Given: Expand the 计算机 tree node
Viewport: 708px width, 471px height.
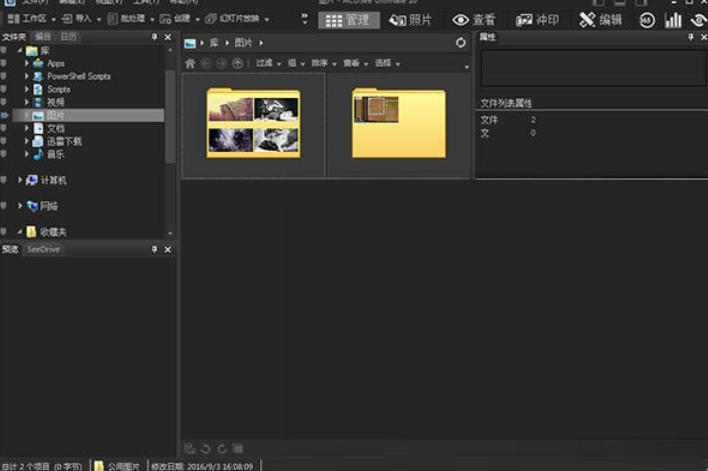Looking at the screenshot, I should 20,180.
